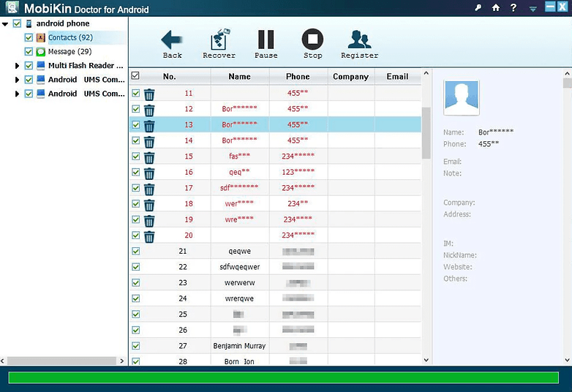The image size is (572, 392).
Task: Click the trash icon on row 15
Action: [x=149, y=157]
